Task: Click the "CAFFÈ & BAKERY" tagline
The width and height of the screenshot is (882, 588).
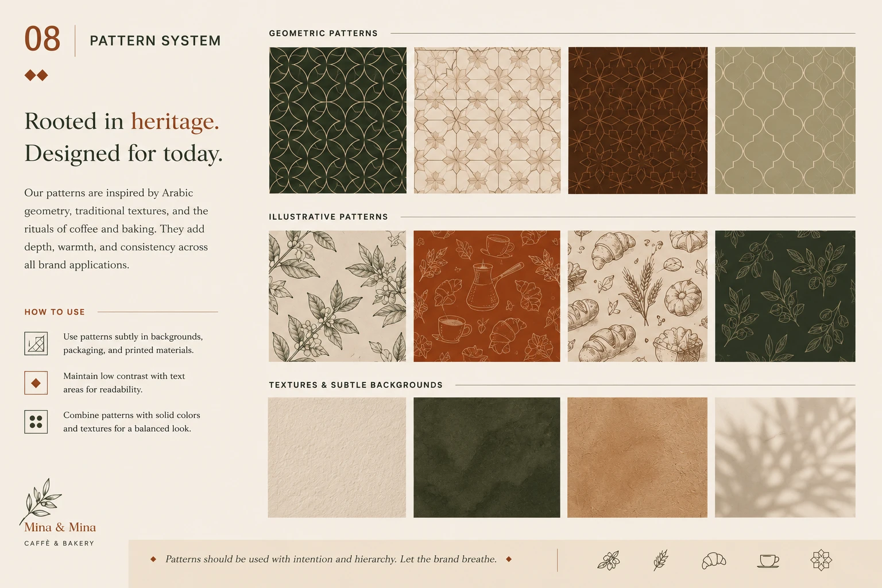Action: tap(59, 543)
